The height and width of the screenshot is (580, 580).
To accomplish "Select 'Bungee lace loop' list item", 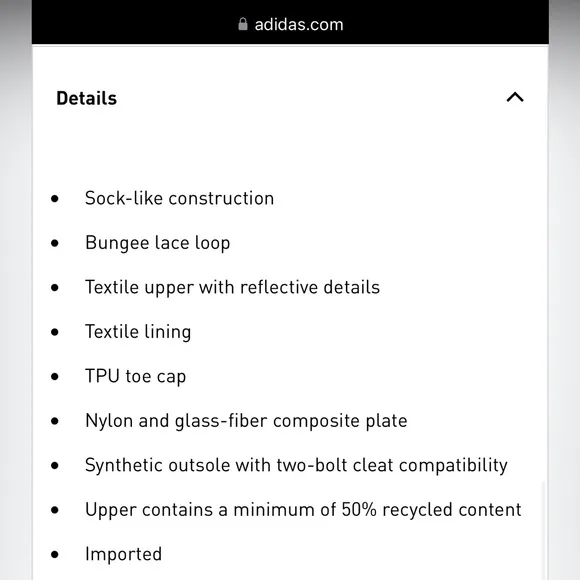I will tap(158, 243).
